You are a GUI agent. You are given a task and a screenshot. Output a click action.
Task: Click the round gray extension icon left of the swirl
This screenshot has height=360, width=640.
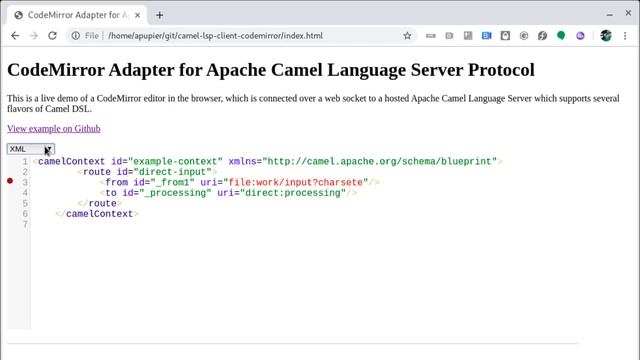pos(524,36)
